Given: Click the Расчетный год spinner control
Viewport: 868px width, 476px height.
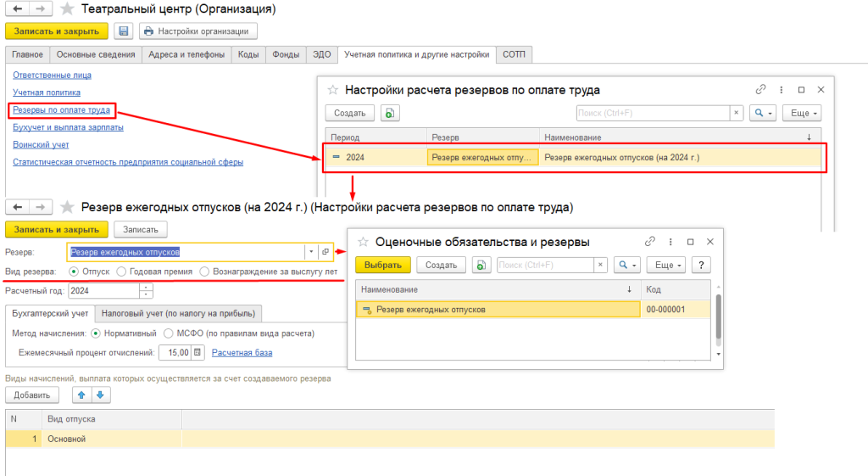Looking at the screenshot, I should (x=146, y=291).
